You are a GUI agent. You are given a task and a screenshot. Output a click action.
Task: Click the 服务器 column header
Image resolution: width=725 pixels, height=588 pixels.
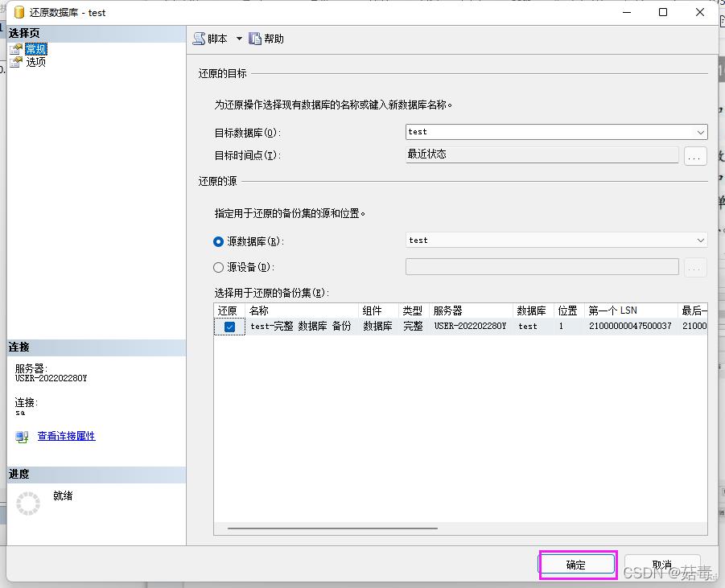pos(471,310)
